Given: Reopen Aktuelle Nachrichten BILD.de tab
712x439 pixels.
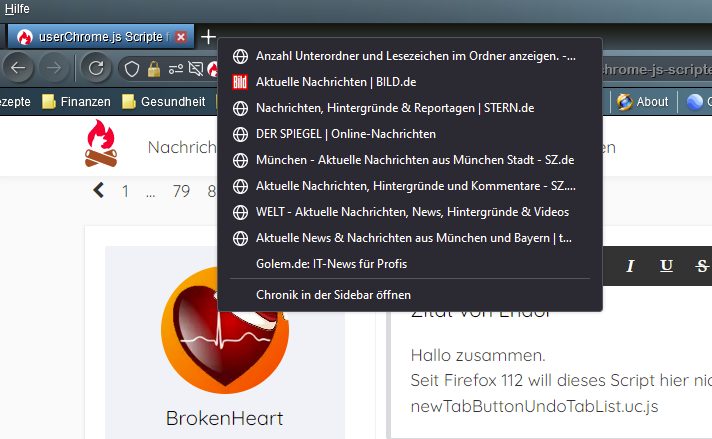Looking at the screenshot, I should coord(410,82).
